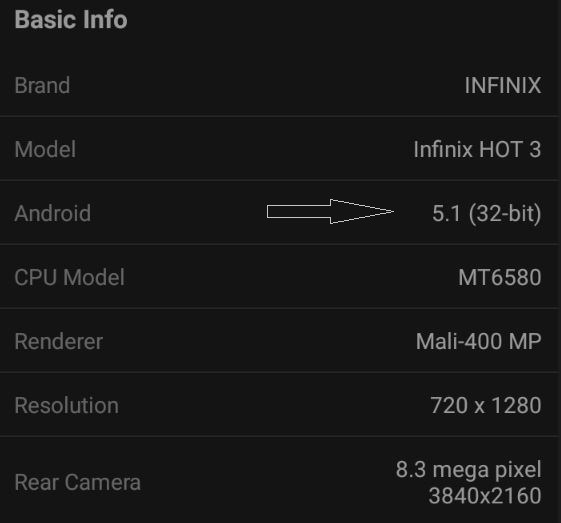The width and height of the screenshot is (561, 523).
Task: Tap the Infinix HOT 3 model value
Action: [x=477, y=149]
